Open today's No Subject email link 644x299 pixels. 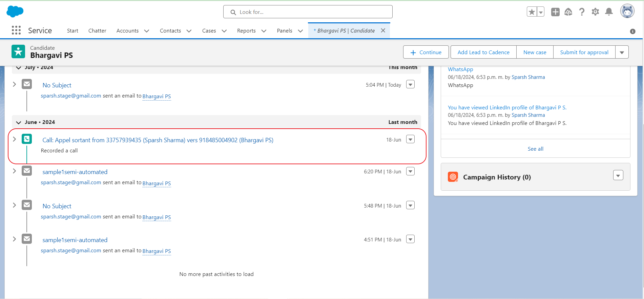click(x=57, y=85)
